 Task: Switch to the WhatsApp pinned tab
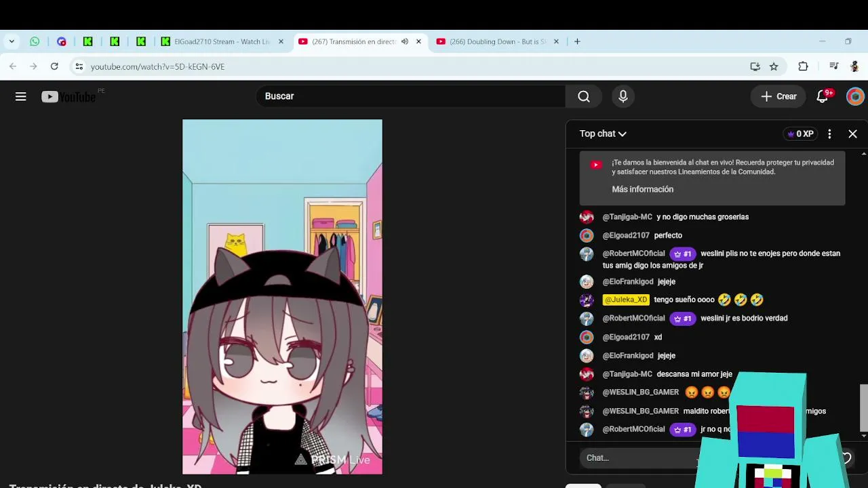(35, 41)
